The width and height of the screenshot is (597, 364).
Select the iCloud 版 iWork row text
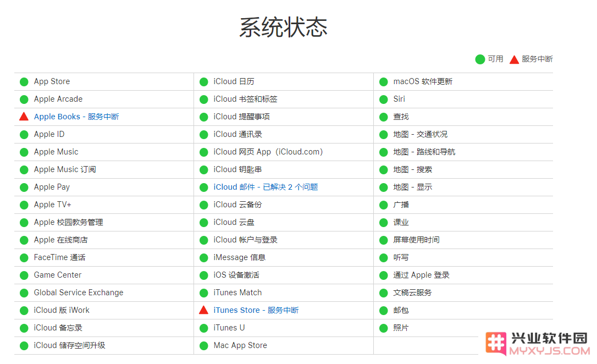tap(62, 310)
